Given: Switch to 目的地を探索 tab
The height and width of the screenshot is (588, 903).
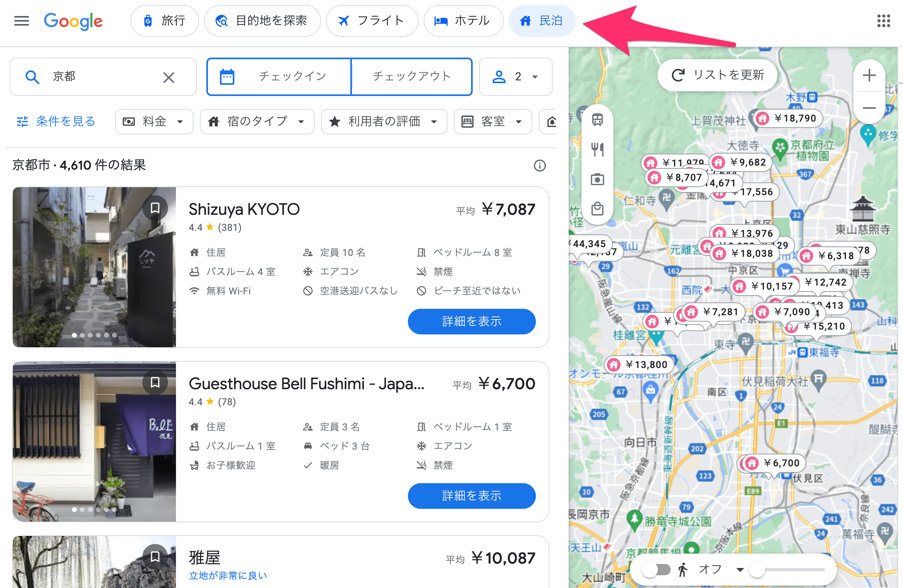Looking at the screenshot, I should 262,21.
